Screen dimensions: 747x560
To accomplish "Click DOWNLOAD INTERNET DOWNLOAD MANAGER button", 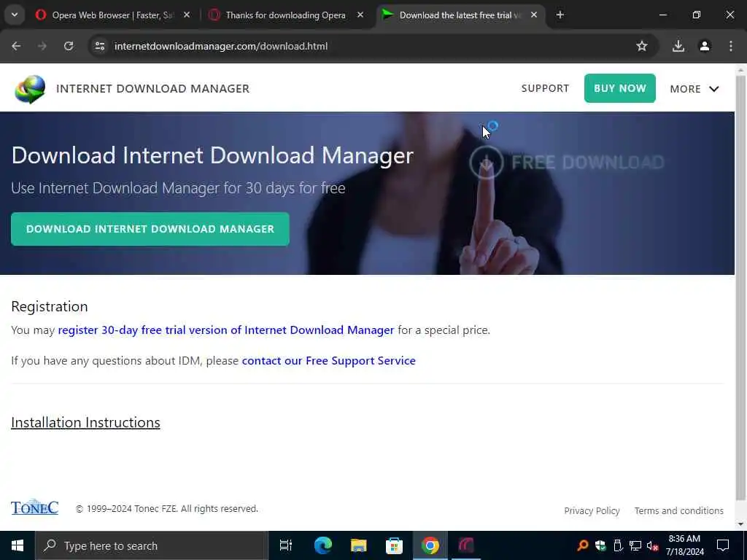I will click(x=150, y=229).
